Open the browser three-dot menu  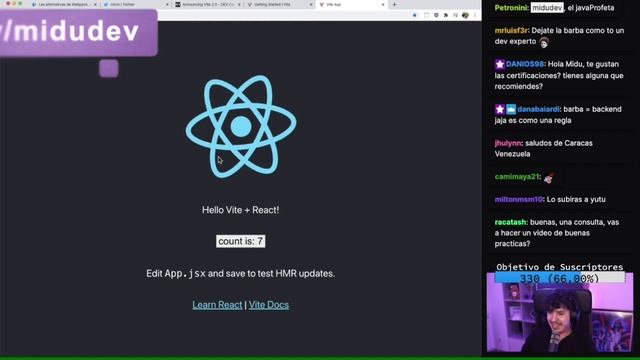(x=475, y=15)
